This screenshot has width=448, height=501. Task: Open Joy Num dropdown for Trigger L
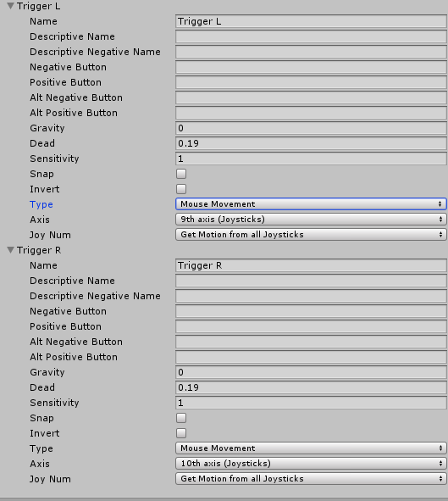[311, 235]
